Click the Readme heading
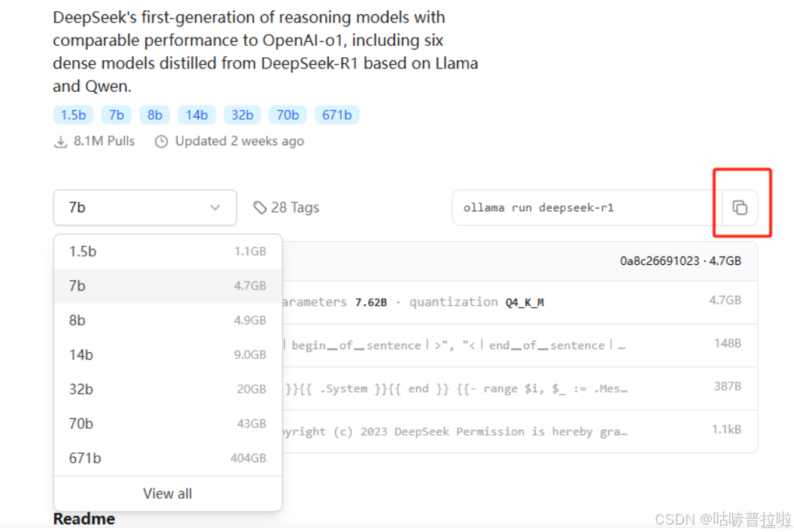The height and width of the screenshot is (532, 794). (x=84, y=519)
